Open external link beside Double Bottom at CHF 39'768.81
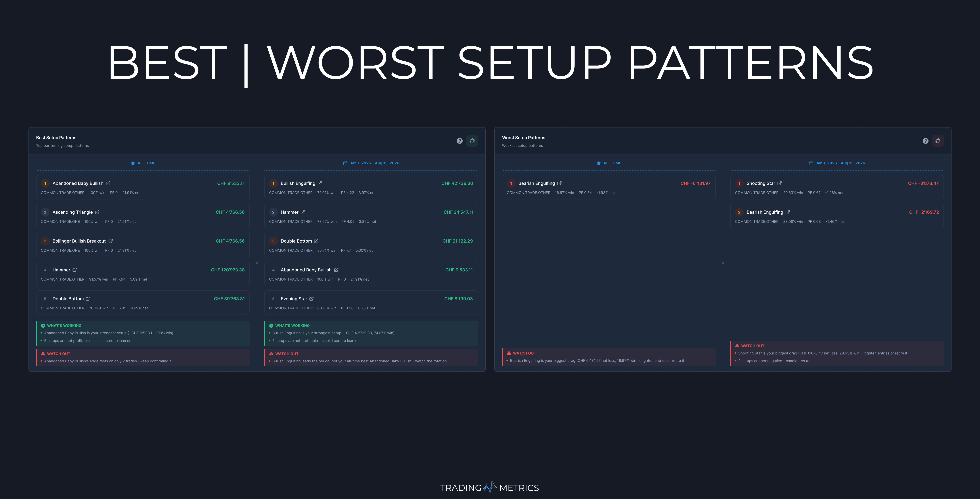 click(x=88, y=299)
